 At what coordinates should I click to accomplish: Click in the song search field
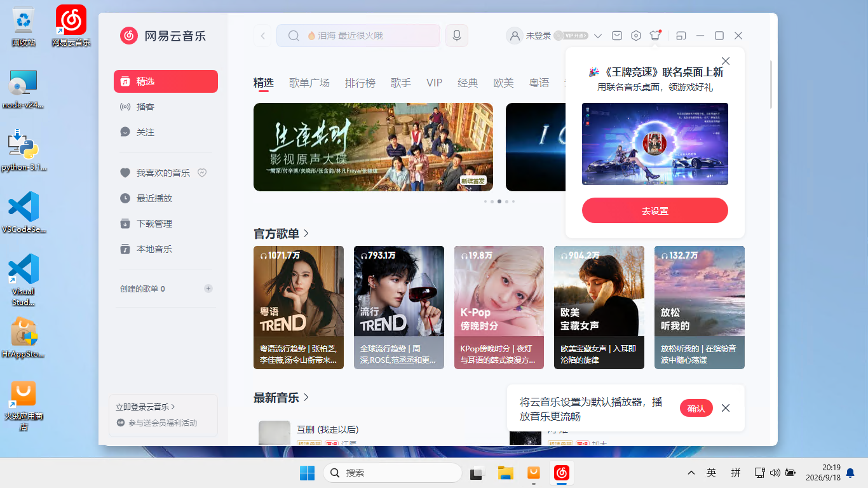click(358, 36)
